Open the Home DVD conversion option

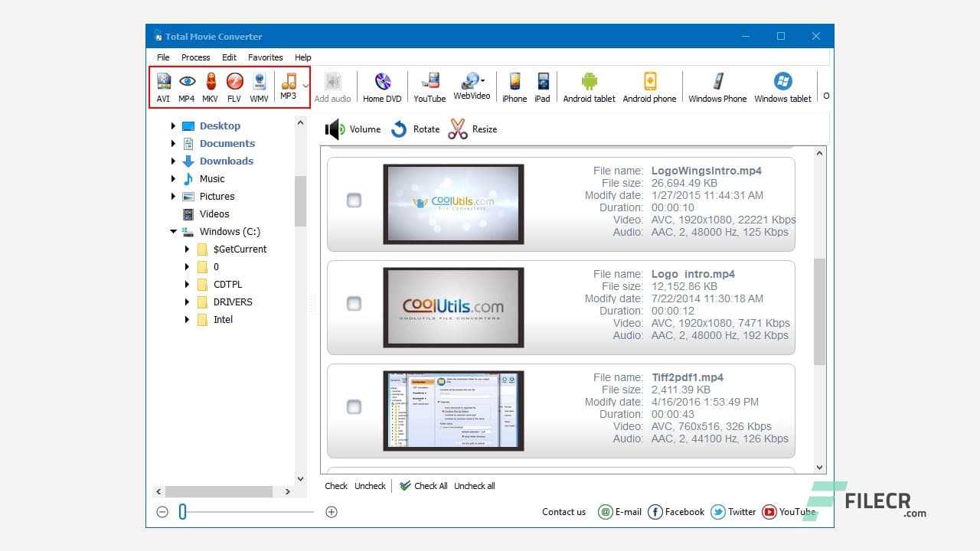point(381,86)
